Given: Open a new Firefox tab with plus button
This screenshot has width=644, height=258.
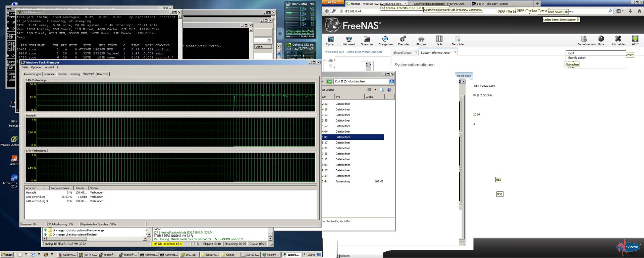Looking at the screenshot, I should 537,4.
